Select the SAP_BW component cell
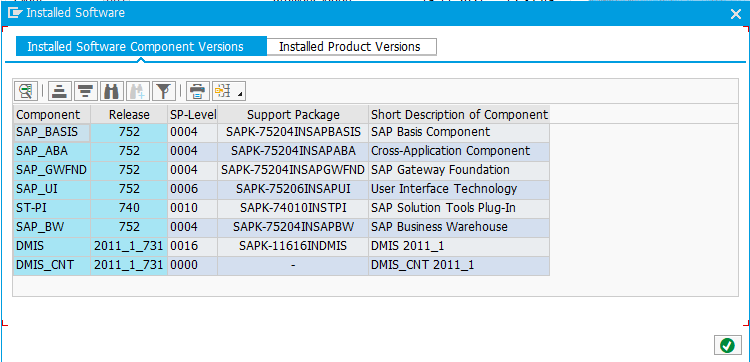 52,227
